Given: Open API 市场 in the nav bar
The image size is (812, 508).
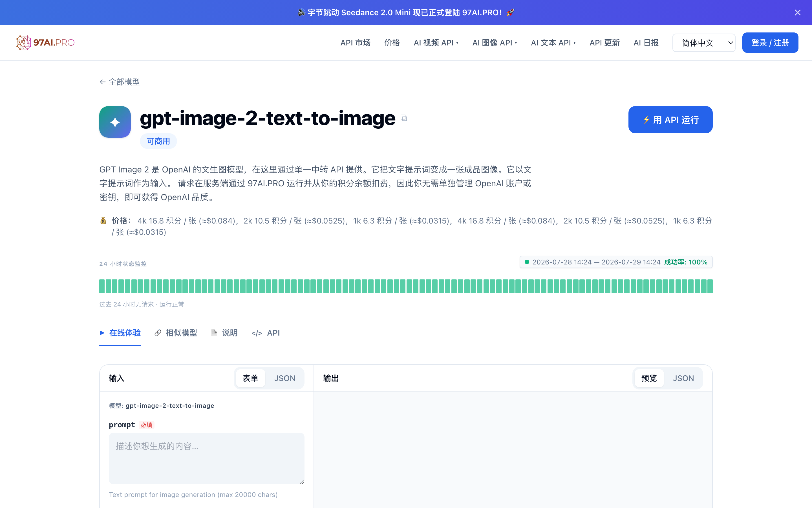Looking at the screenshot, I should 355,43.
